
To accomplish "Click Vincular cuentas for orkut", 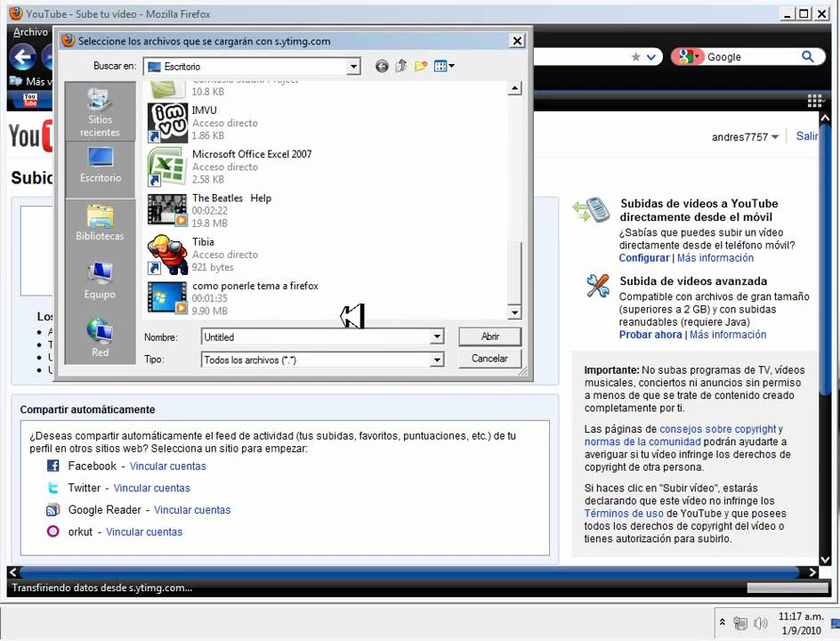I will (x=144, y=532).
